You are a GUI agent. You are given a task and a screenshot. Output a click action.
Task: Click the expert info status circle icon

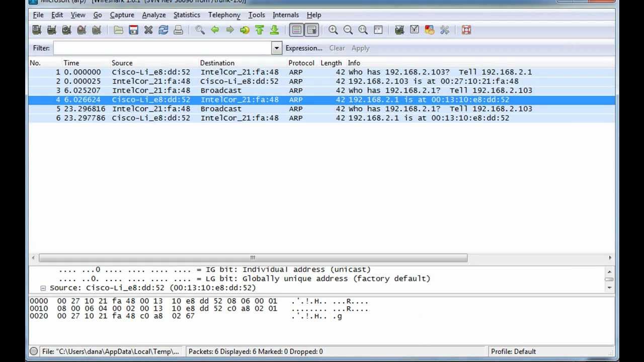coord(34,351)
